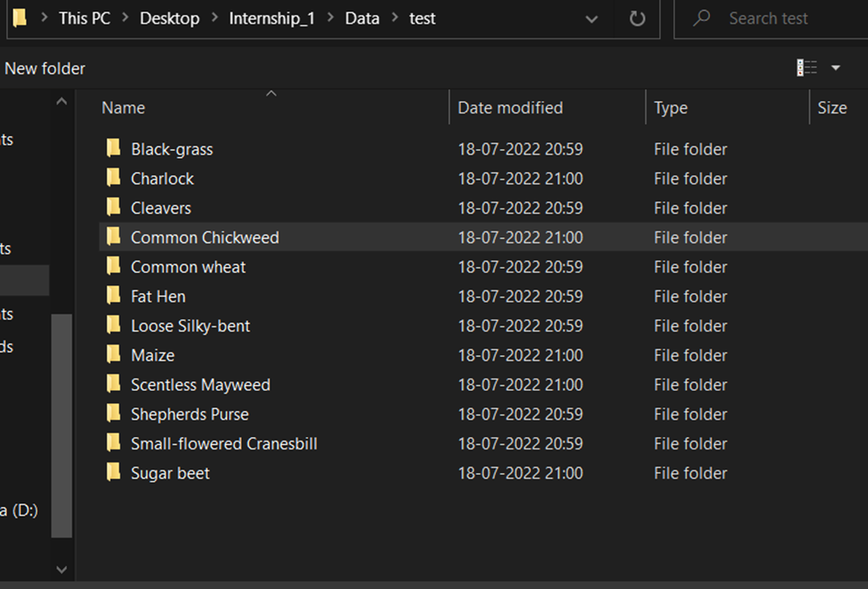Click the navigation pane scroll down arrow
868x589 pixels.
tap(61, 570)
